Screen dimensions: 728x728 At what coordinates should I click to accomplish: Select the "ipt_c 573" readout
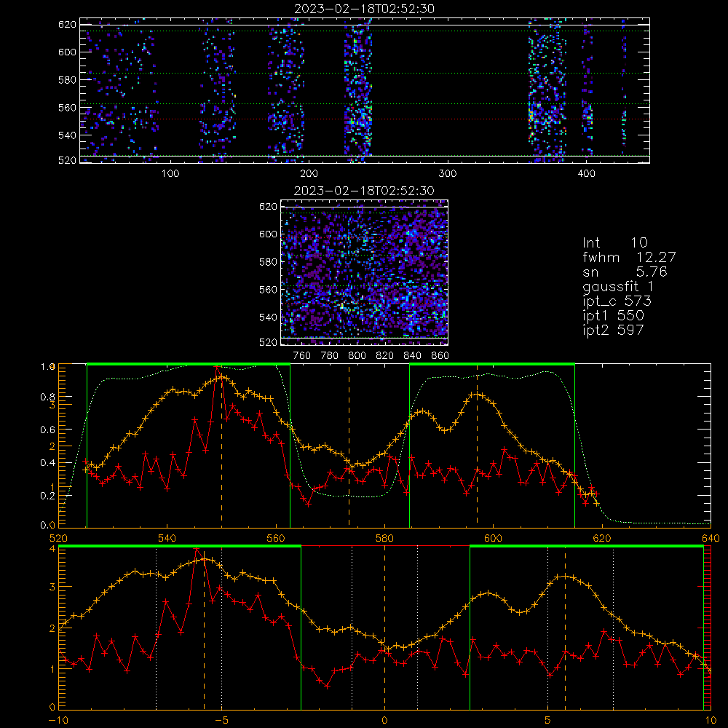pos(617,301)
